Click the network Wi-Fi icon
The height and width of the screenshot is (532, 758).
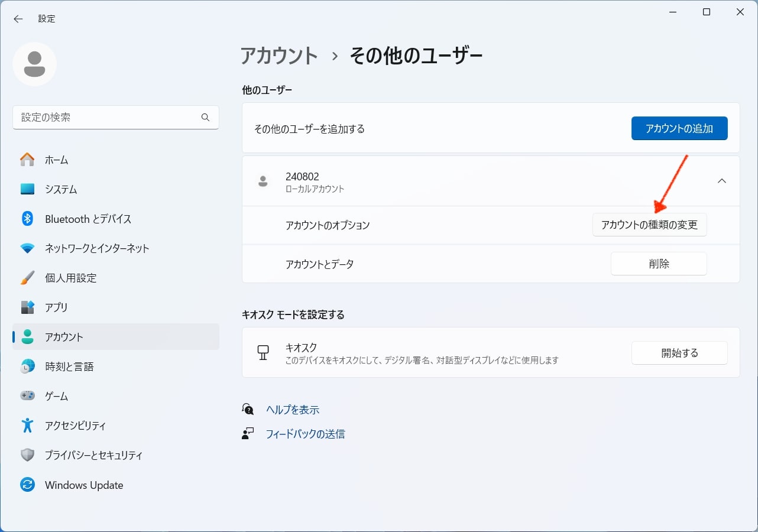point(27,248)
